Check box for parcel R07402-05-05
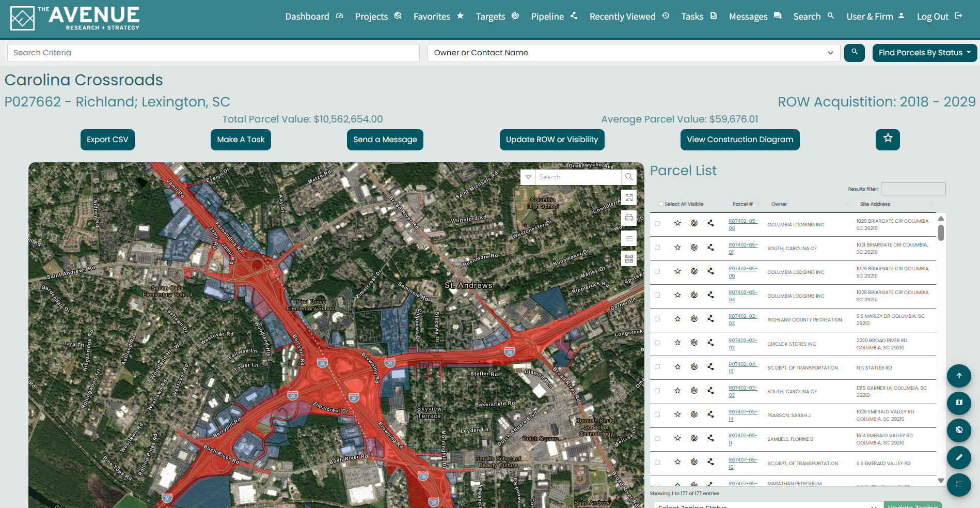The width and height of the screenshot is (980, 508). pyautogui.click(x=657, y=271)
